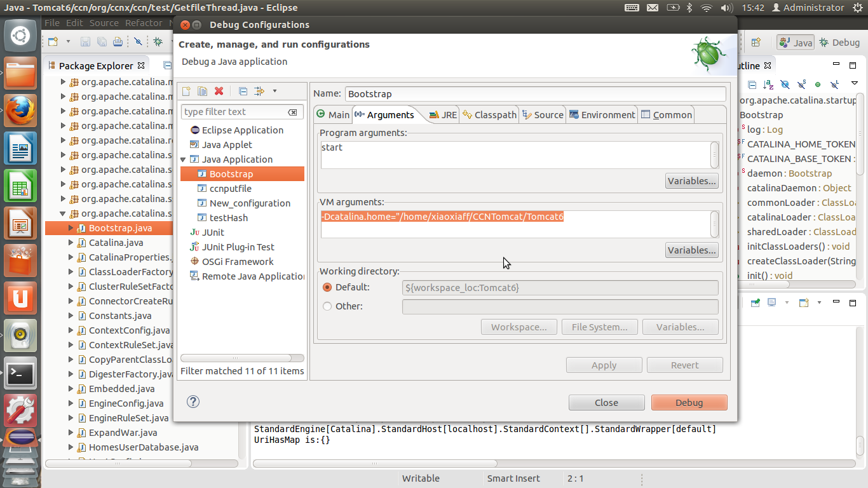Switch to the Environment tab
The width and height of the screenshot is (868, 488).
(x=602, y=115)
